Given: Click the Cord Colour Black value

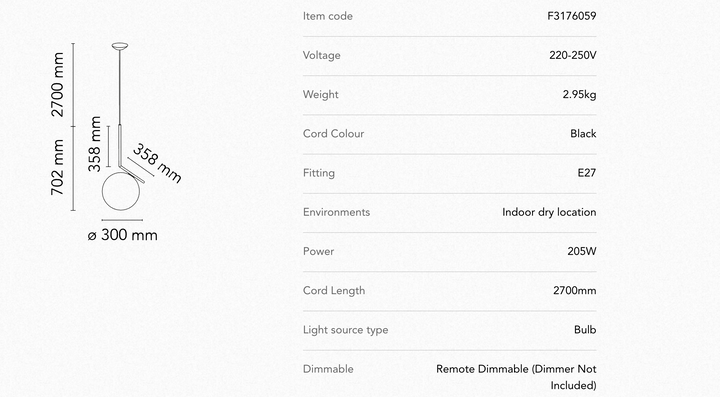Looking at the screenshot, I should [x=583, y=134].
